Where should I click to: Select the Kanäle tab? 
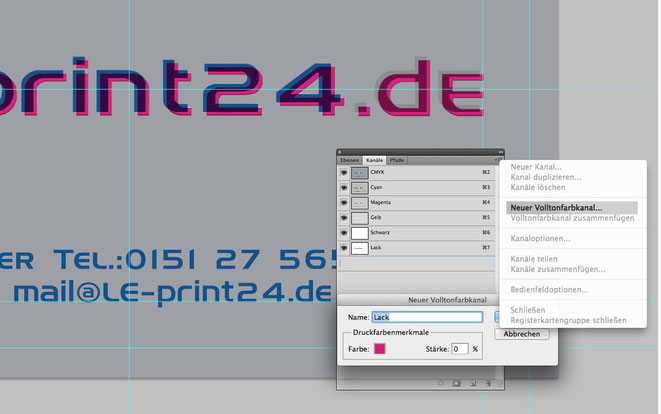(x=374, y=160)
